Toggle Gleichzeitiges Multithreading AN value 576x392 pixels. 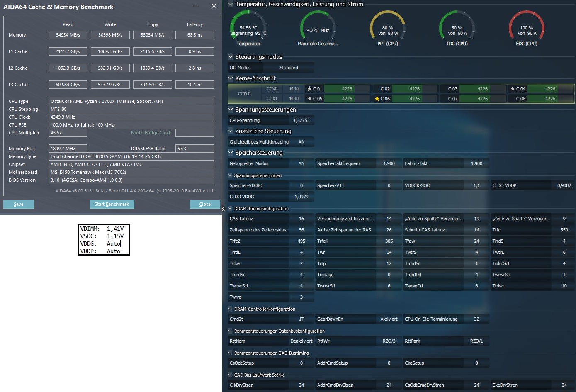pos(301,142)
